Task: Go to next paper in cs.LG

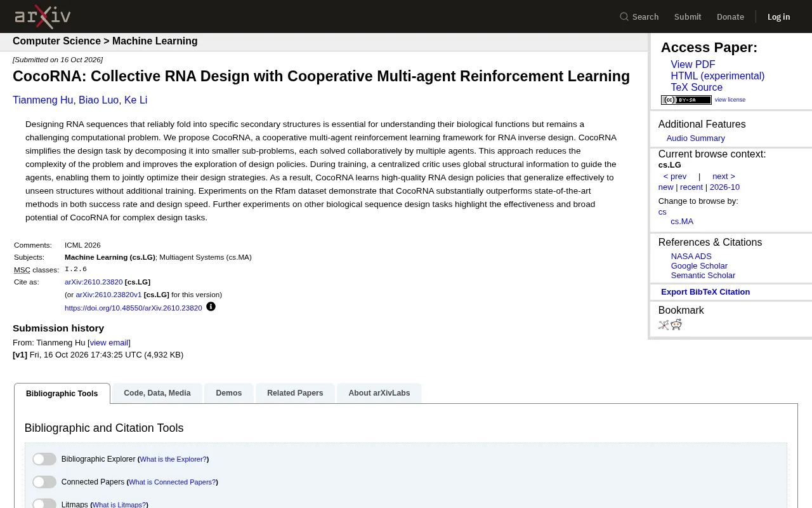Action: click(x=723, y=177)
